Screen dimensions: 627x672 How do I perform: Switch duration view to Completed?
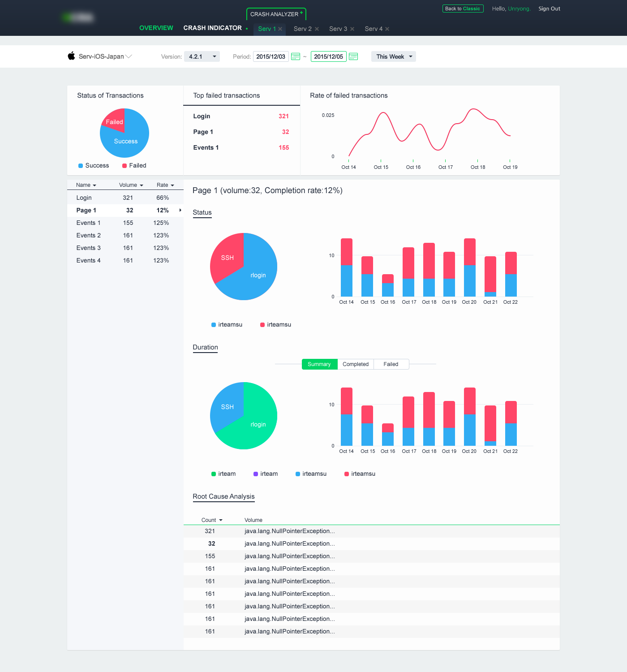356,364
